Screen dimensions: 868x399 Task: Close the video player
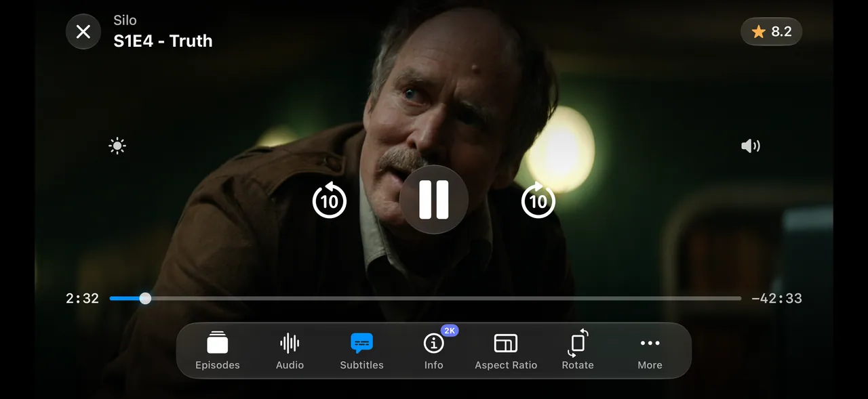(x=83, y=32)
